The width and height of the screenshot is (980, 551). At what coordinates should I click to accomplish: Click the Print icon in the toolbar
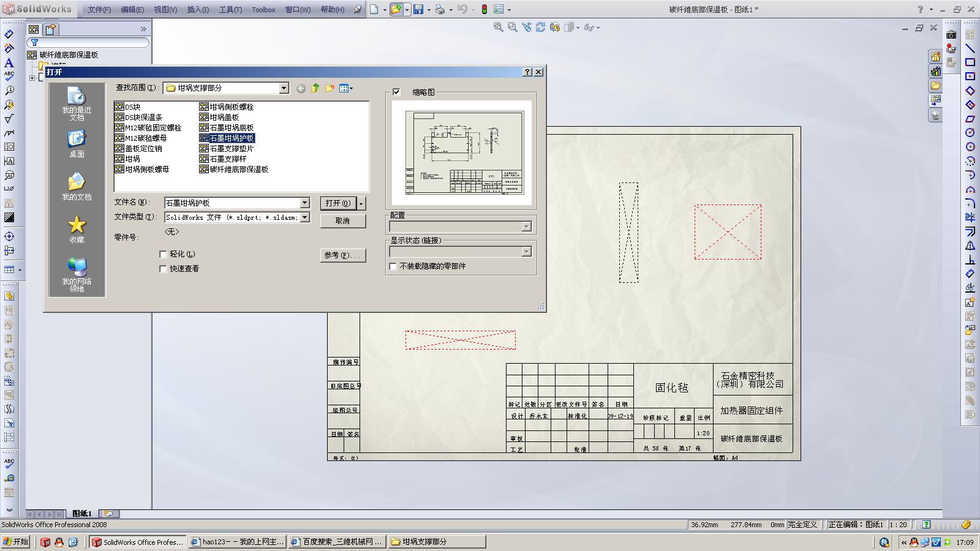(x=440, y=9)
